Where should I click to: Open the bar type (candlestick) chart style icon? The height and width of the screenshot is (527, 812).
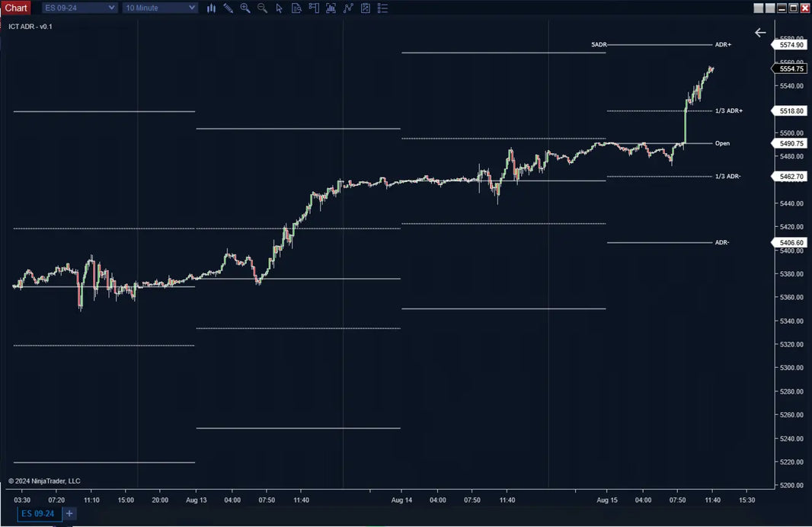tap(211, 8)
